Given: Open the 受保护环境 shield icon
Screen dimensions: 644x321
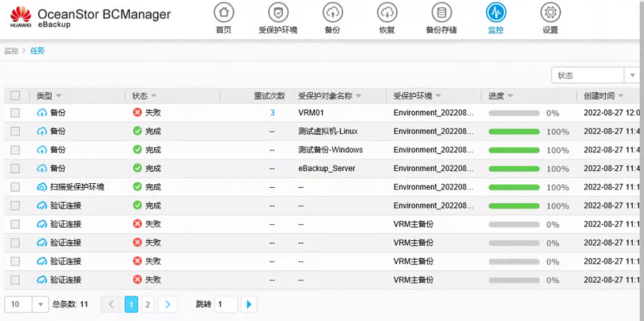Looking at the screenshot, I should coord(278,13).
